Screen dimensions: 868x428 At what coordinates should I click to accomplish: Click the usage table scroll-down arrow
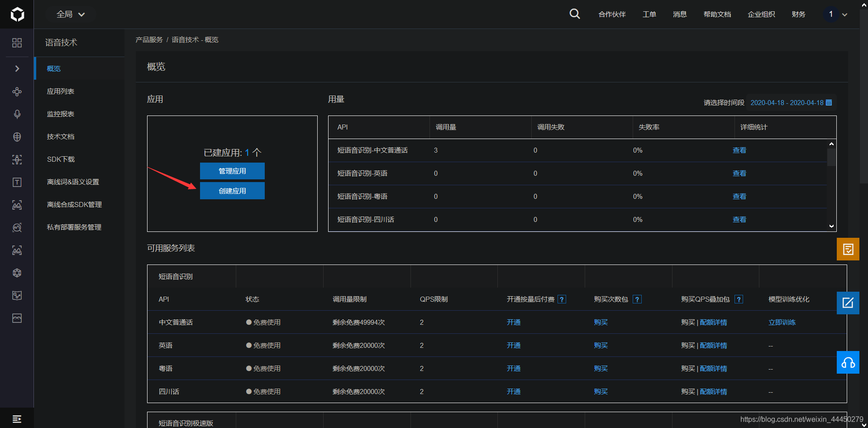click(x=831, y=226)
